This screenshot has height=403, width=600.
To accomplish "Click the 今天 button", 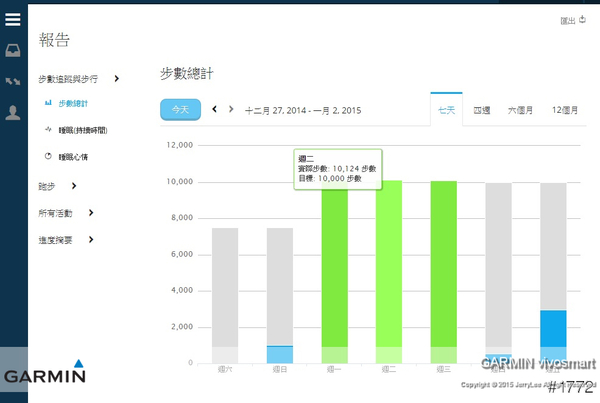I will [180, 110].
